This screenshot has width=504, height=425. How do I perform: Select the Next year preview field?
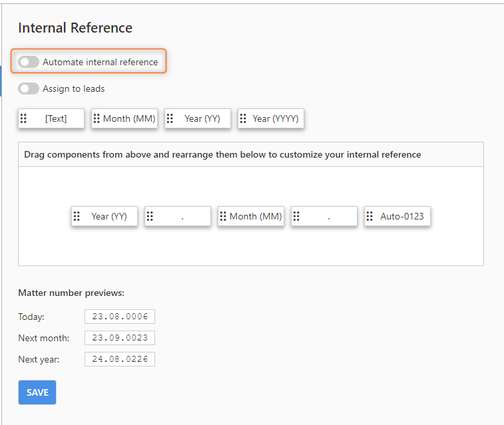[120, 359]
